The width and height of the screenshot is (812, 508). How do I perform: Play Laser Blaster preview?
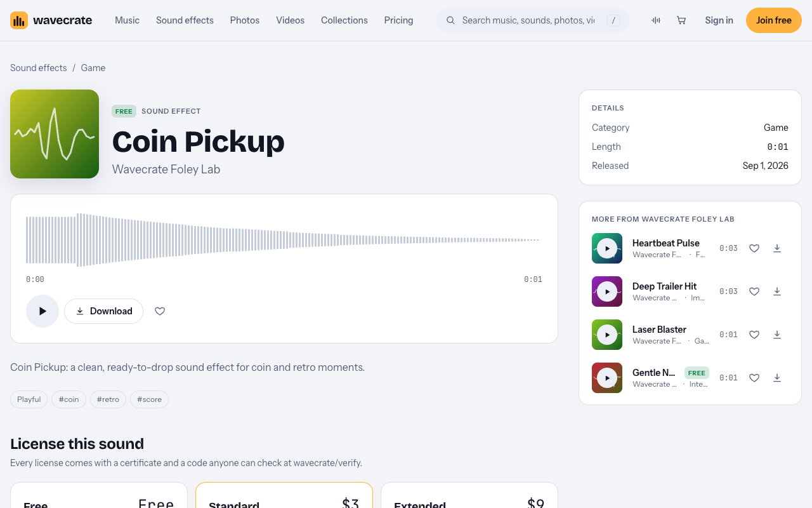(607, 335)
